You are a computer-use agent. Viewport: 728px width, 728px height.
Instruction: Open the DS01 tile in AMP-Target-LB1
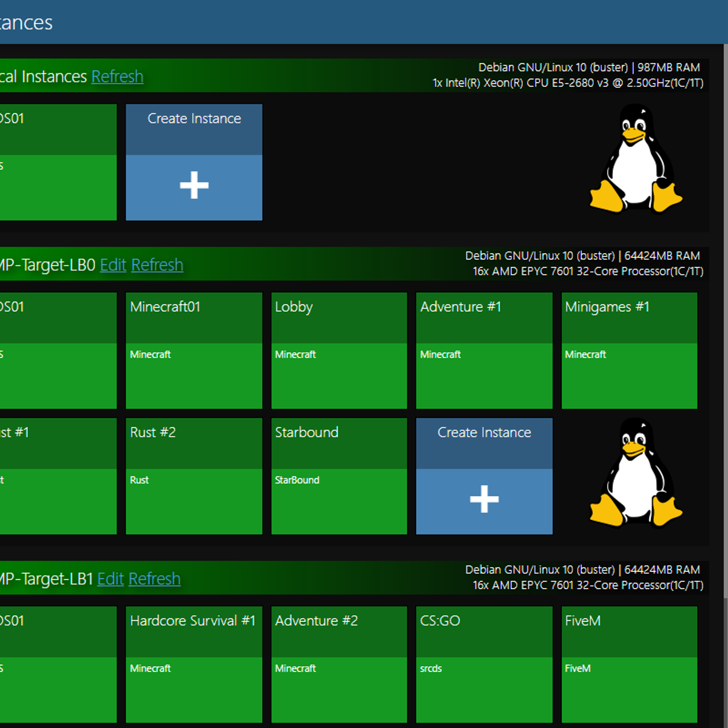[58, 664]
